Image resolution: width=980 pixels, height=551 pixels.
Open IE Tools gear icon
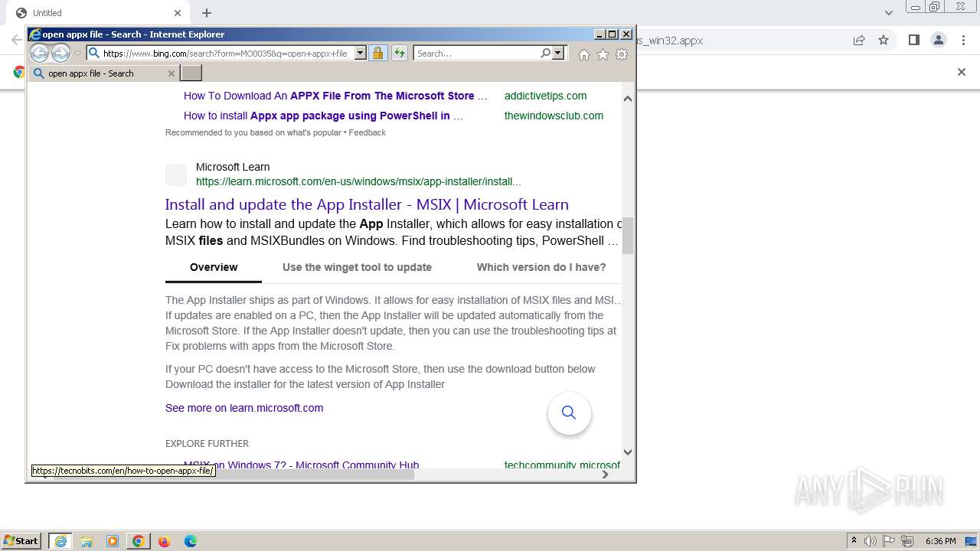[x=622, y=54]
